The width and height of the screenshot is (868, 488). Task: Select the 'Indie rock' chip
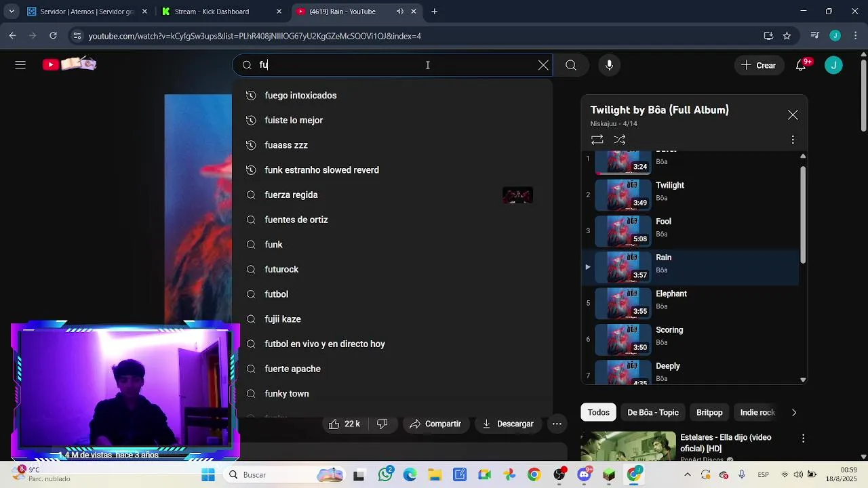[756, 412]
